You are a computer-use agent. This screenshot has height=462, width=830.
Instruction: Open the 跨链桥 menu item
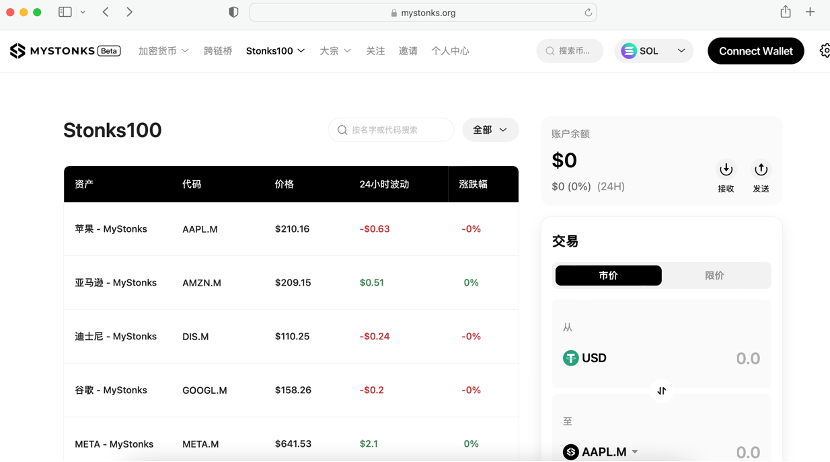coord(218,51)
